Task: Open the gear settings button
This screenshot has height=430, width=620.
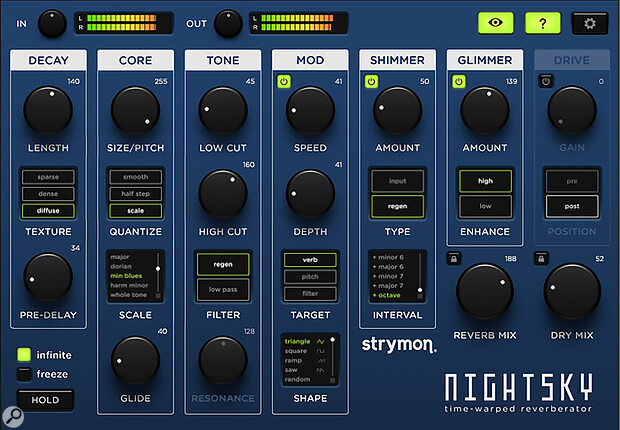Action: [x=590, y=23]
